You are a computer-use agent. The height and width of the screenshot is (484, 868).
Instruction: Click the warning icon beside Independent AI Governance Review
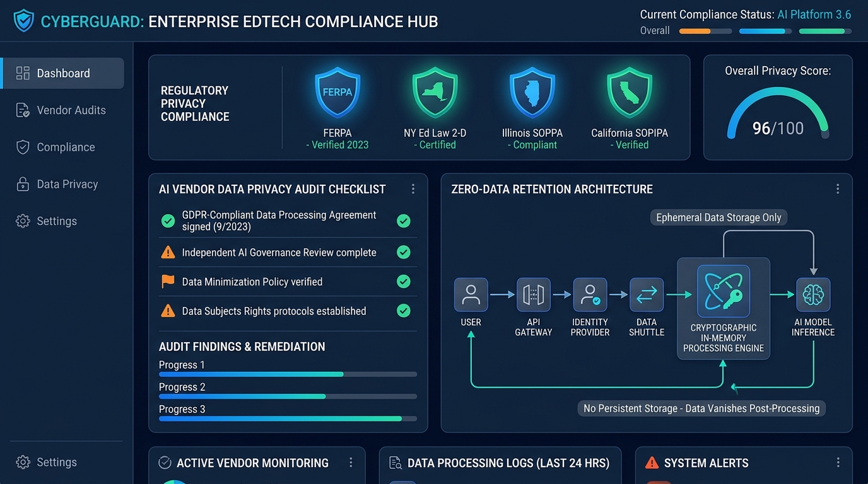(168, 253)
